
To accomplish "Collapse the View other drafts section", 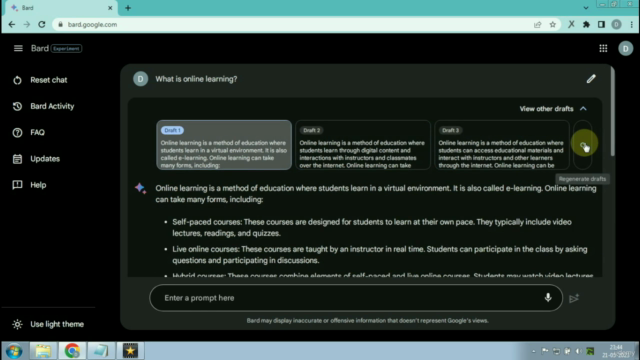I will (x=553, y=109).
